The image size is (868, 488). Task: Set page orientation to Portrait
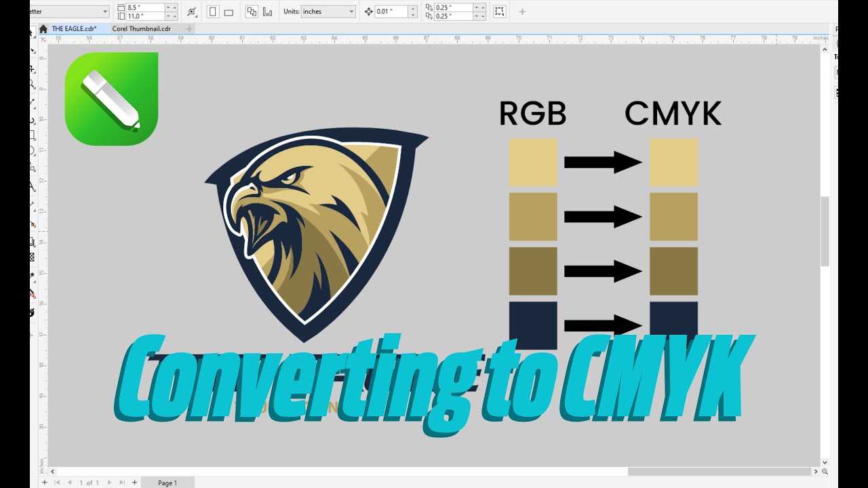click(213, 12)
